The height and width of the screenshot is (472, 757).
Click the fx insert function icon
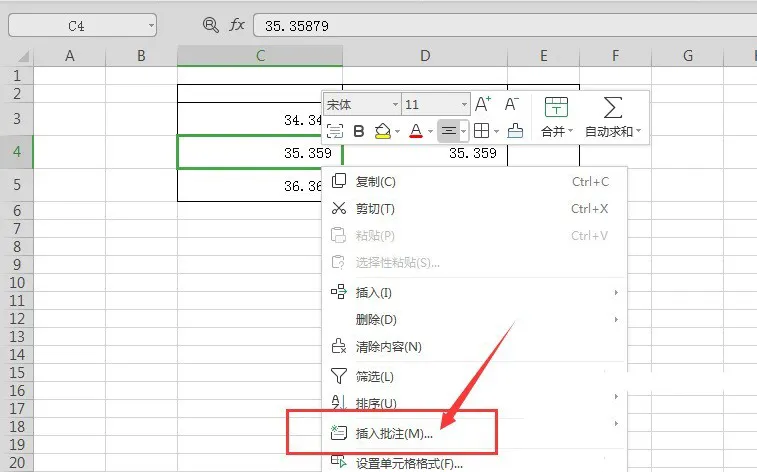click(237, 25)
